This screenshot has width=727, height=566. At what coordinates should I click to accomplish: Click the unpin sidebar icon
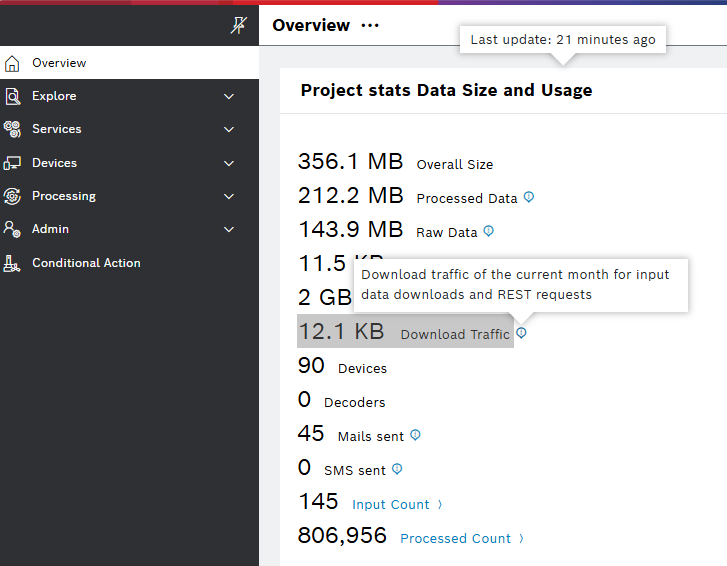(238, 26)
